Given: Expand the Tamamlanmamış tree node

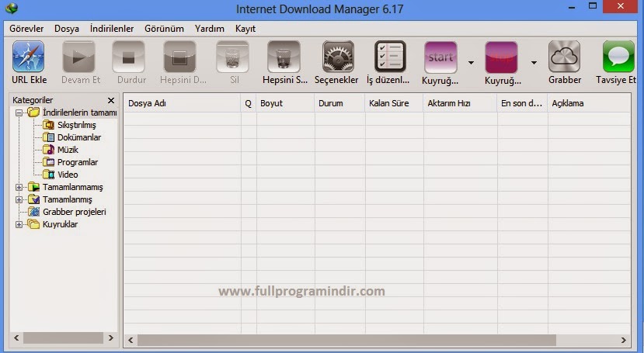Looking at the screenshot, I should [19, 187].
